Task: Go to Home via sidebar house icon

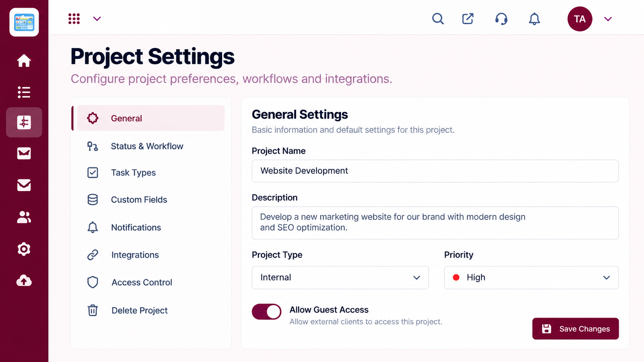Action: click(24, 61)
